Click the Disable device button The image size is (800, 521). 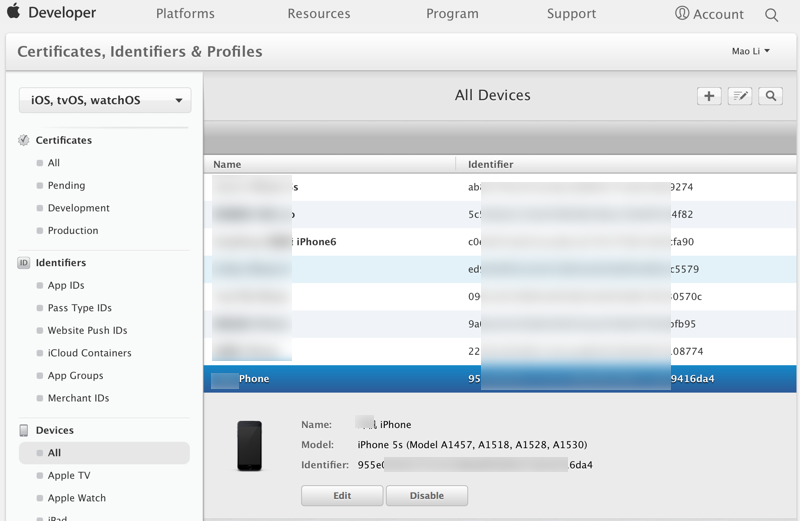pos(427,495)
